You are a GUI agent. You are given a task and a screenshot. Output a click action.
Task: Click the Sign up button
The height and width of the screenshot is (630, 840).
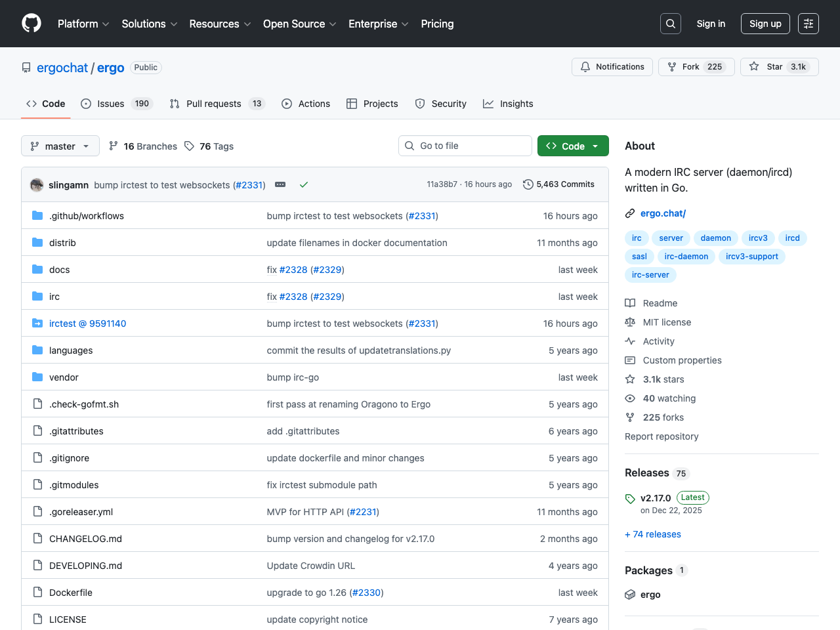click(765, 23)
